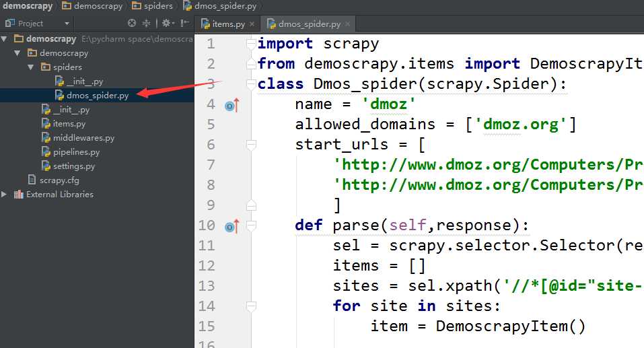Fold the parse method at line 10
This screenshot has width=644, height=348.
(x=251, y=225)
